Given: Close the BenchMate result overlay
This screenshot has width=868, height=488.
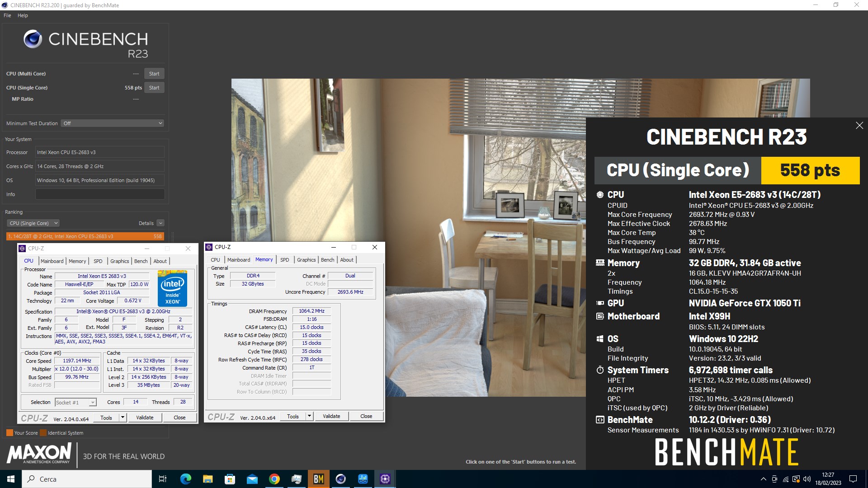Looking at the screenshot, I should pos(859,126).
